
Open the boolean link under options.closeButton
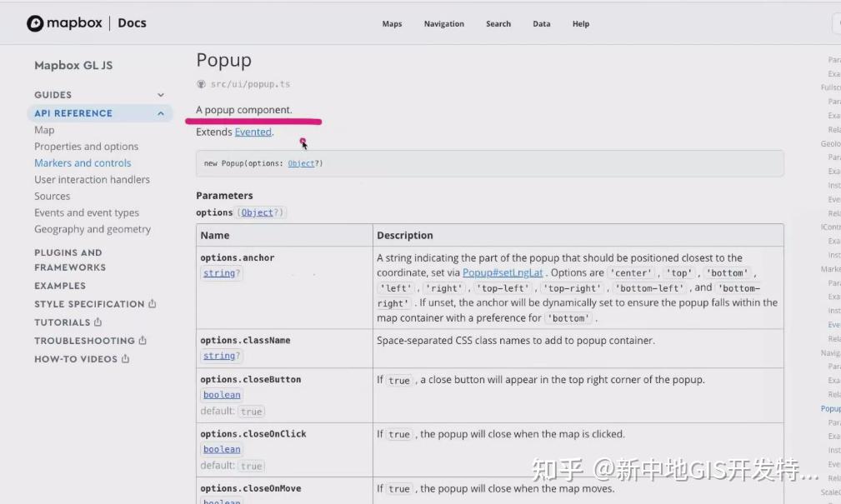[221, 394]
